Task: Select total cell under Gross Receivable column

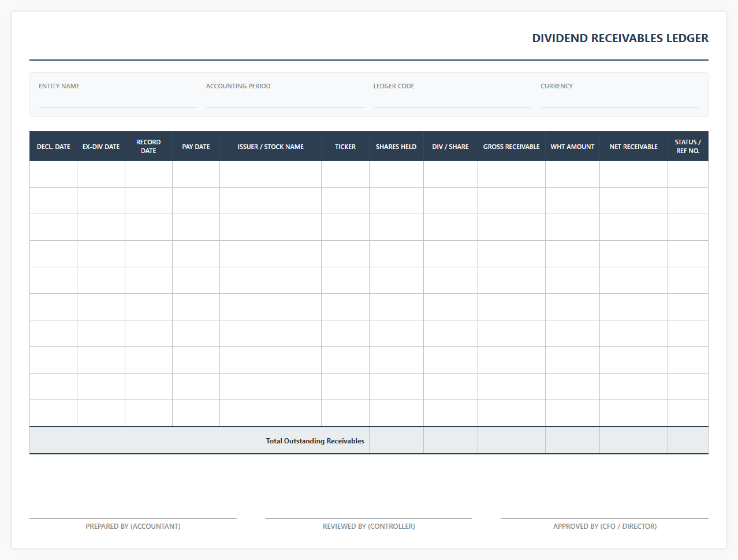Action: tap(512, 440)
